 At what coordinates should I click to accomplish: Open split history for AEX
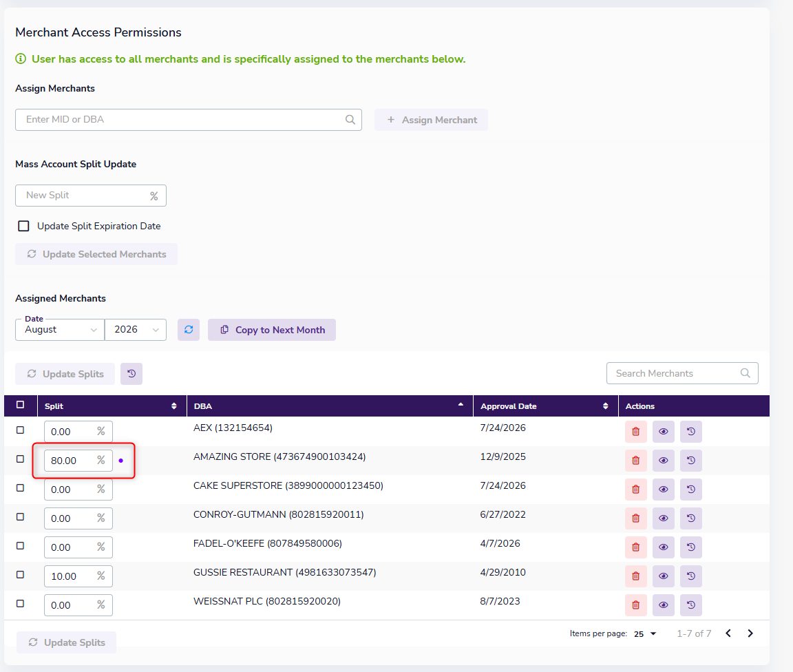[691, 432]
